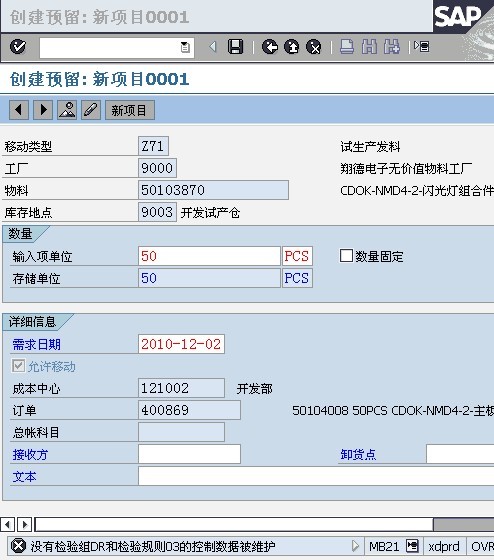Enable the 数量固定 checkbox
The height and width of the screenshot is (560, 494).
point(346,256)
